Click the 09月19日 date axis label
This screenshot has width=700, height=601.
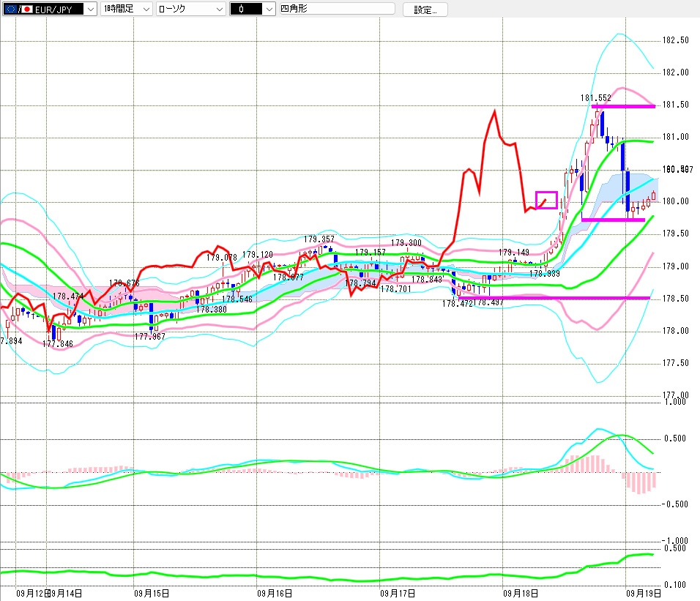pos(644,594)
